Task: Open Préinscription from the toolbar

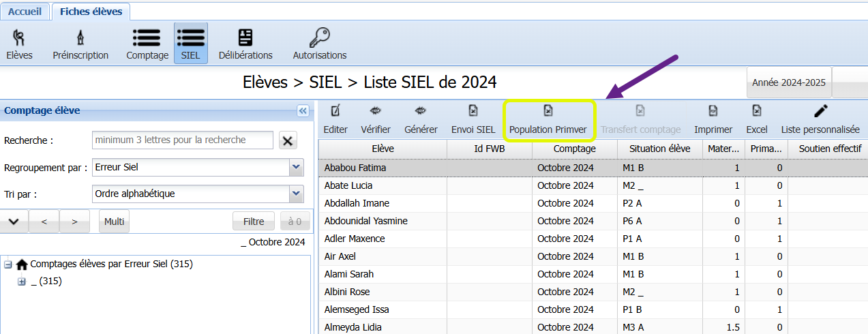Action: pos(80,37)
